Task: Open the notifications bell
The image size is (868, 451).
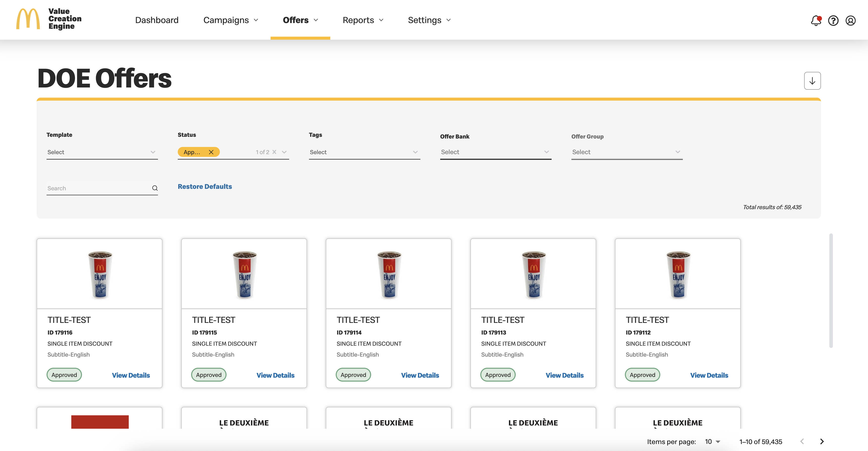Action: tap(816, 21)
